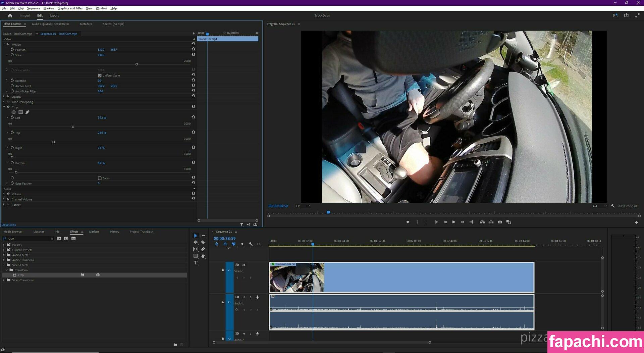The height and width of the screenshot is (353, 644).
Task: Click the Lift button
Action: click(482, 222)
